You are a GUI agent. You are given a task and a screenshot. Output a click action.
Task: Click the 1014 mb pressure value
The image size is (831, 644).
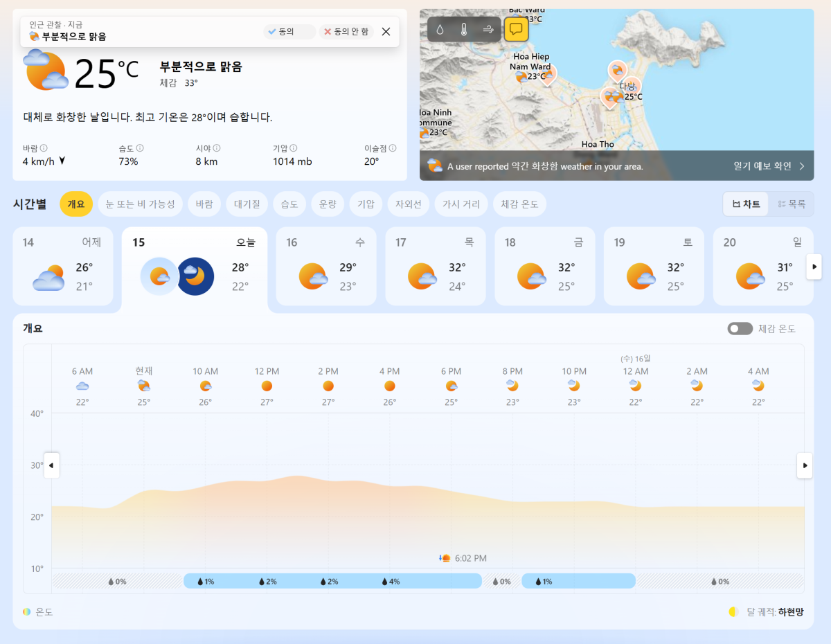[x=292, y=161]
